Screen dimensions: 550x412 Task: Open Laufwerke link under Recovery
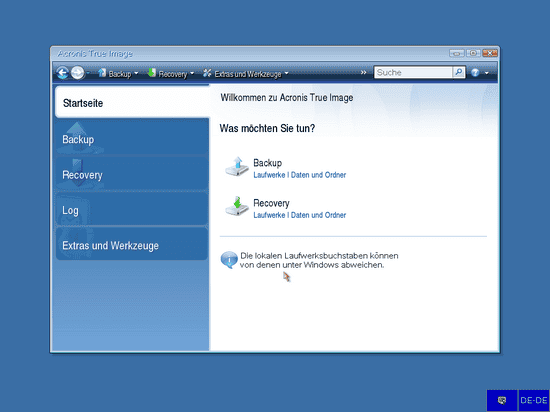(x=269, y=215)
